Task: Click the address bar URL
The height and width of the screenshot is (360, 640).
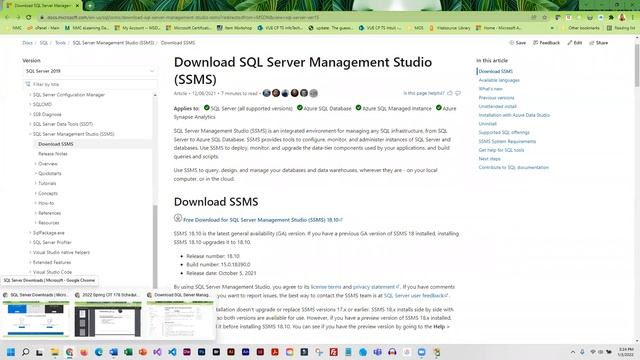Action: [183, 18]
